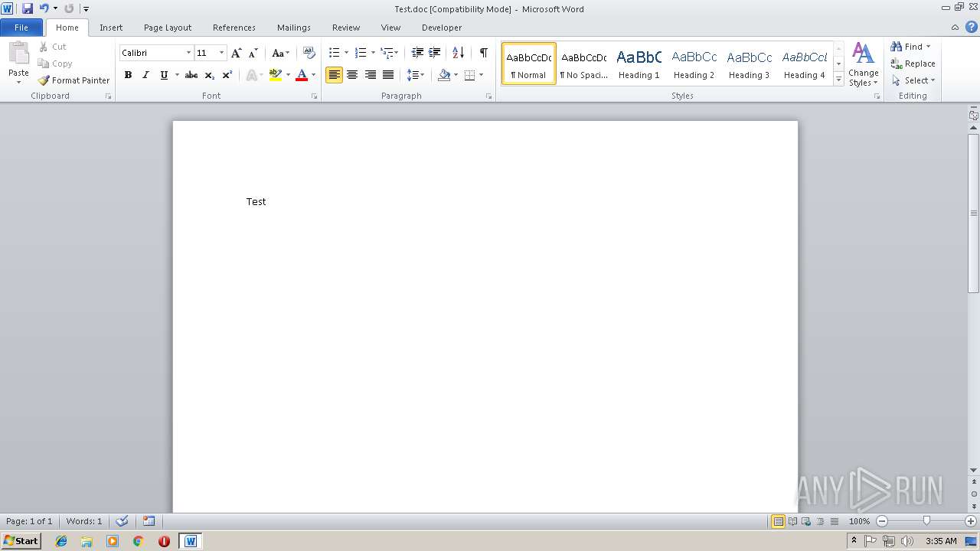Apply the No Spacing style
This screenshot has height=551, width=980.
coord(583,64)
